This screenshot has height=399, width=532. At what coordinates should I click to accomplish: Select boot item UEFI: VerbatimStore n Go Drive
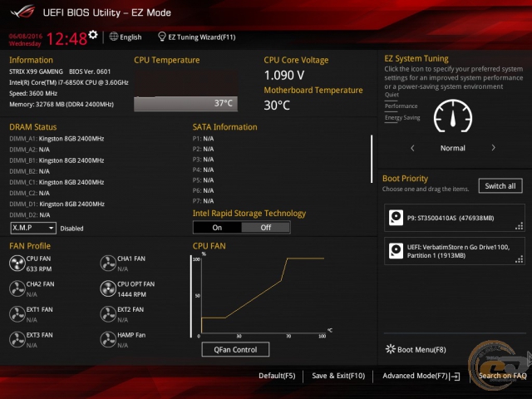coord(455,251)
